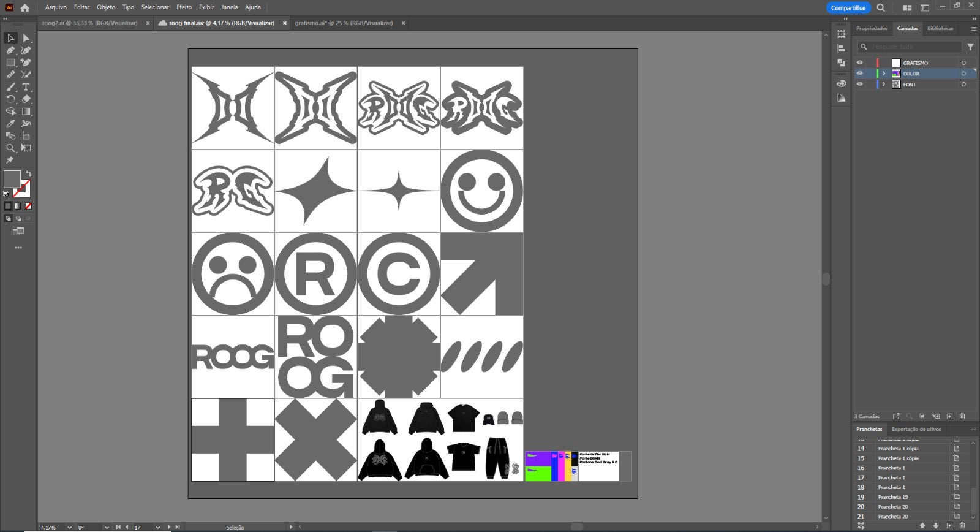The width and height of the screenshot is (980, 532).
Task: Expand the toolbar double-arrow at top left
Action: pyautogui.click(x=5, y=18)
